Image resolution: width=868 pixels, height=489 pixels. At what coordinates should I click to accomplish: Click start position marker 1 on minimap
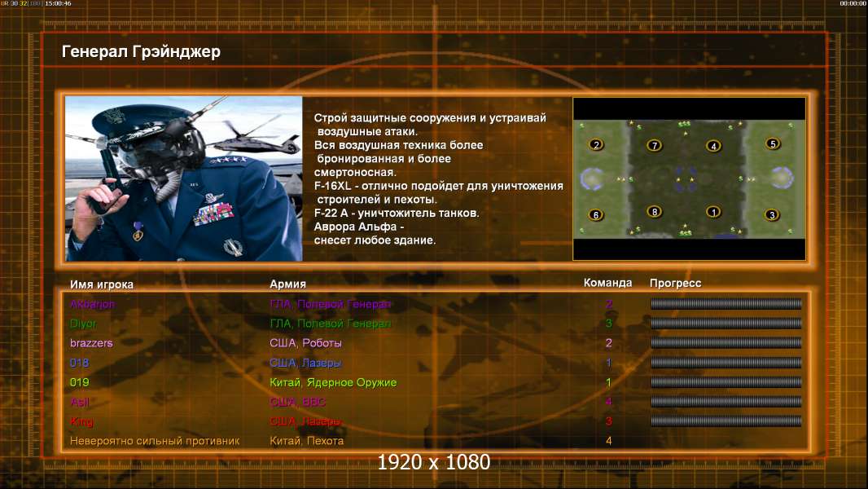[x=713, y=212]
